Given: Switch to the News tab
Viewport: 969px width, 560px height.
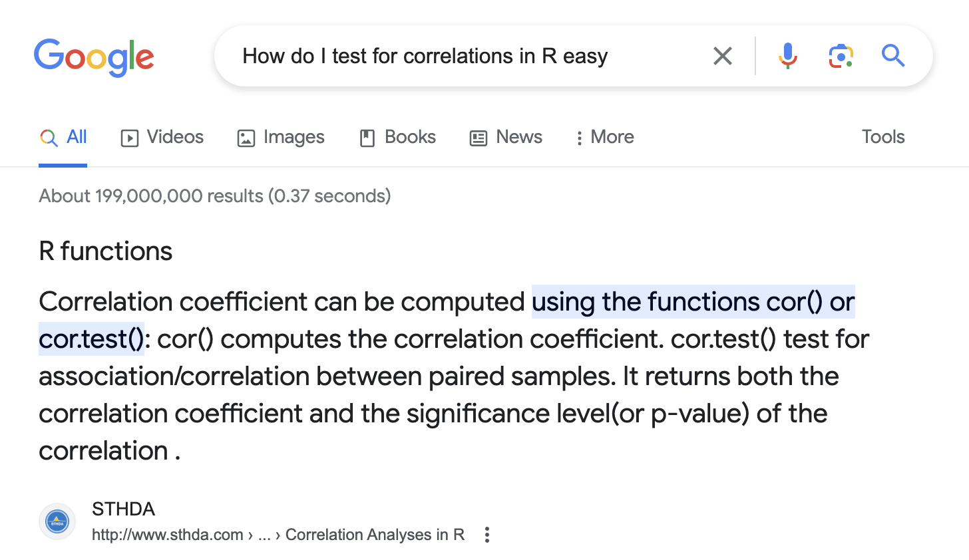Looking at the screenshot, I should (x=506, y=137).
